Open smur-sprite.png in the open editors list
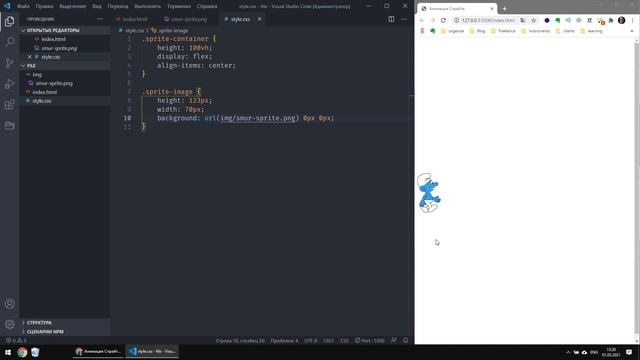 (x=59, y=48)
